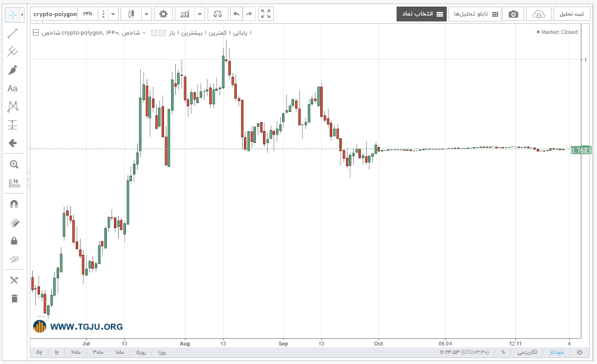The image size is (597, 364).
Task: Select the 1y time range
Action: 56,352
